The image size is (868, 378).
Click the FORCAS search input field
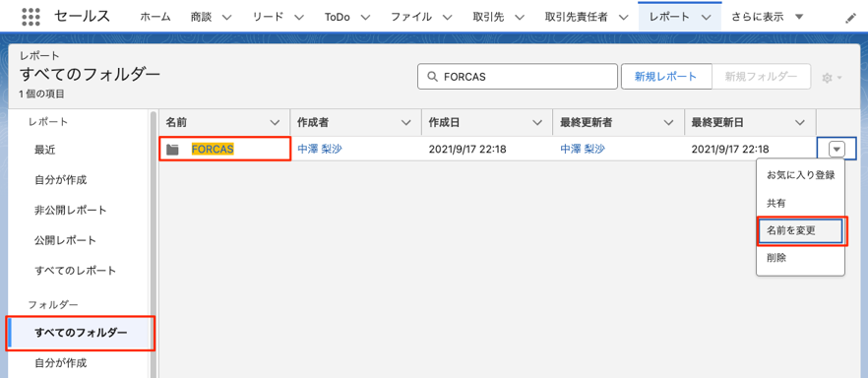click(x=517, y=77)
